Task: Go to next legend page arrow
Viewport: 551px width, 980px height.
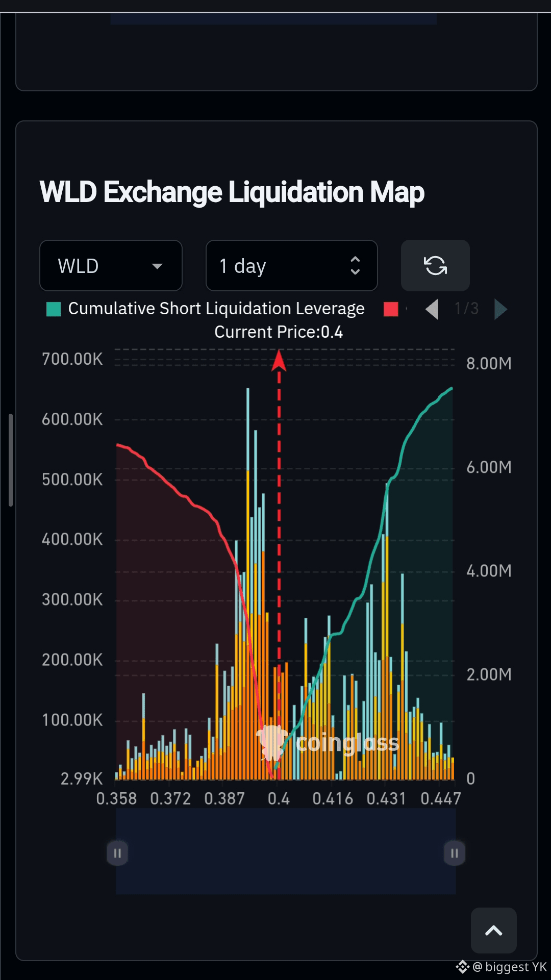Action: [x=500, y=309]
